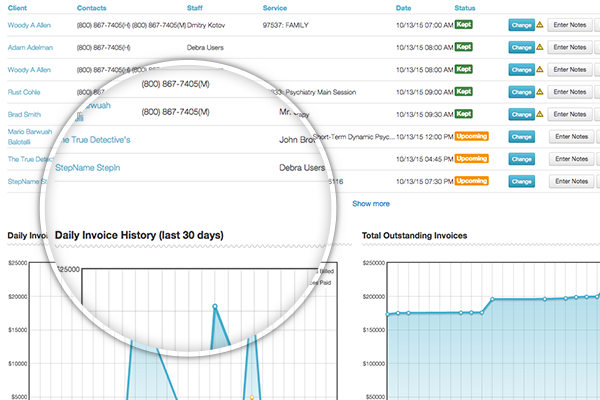This screenshot has width=600, height=400.
Task: Open Enter Notes for 04:45 PM appointment
Action: pos(572,159)
